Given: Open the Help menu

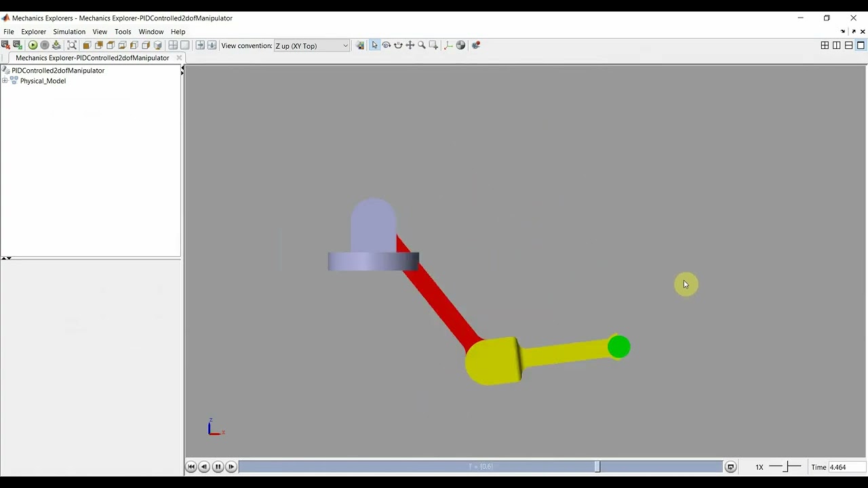Looking at the screenshot, I should tap(178, 32).
